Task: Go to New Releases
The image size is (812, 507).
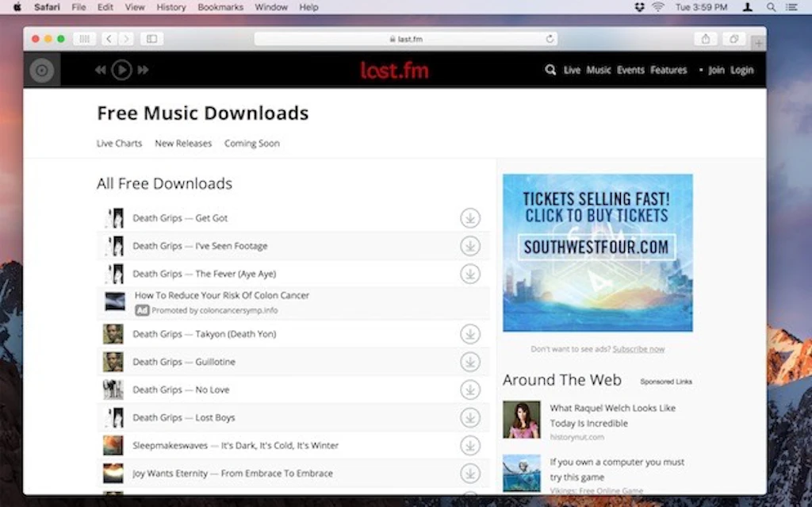Action: pos(183,144)
